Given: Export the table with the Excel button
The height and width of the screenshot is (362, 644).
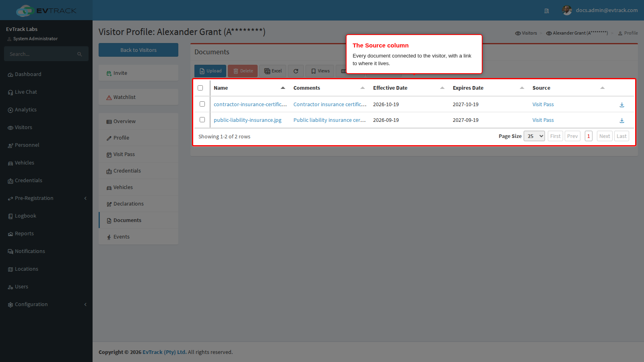Looking at the screenshot, I should coord(273,71).
